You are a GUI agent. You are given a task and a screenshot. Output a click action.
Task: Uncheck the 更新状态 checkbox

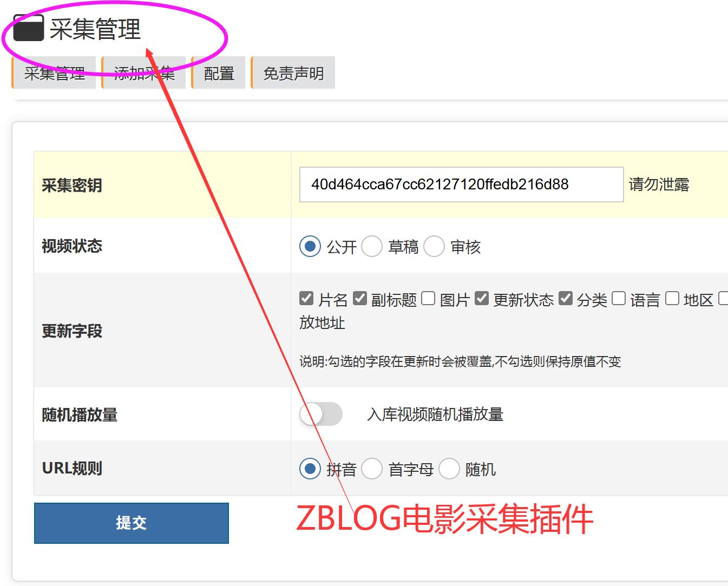482,299
